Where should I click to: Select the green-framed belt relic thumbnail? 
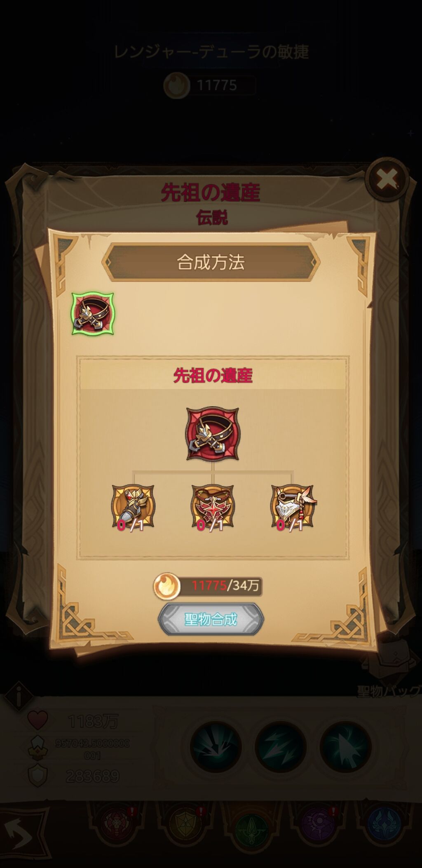coord(93,313)
